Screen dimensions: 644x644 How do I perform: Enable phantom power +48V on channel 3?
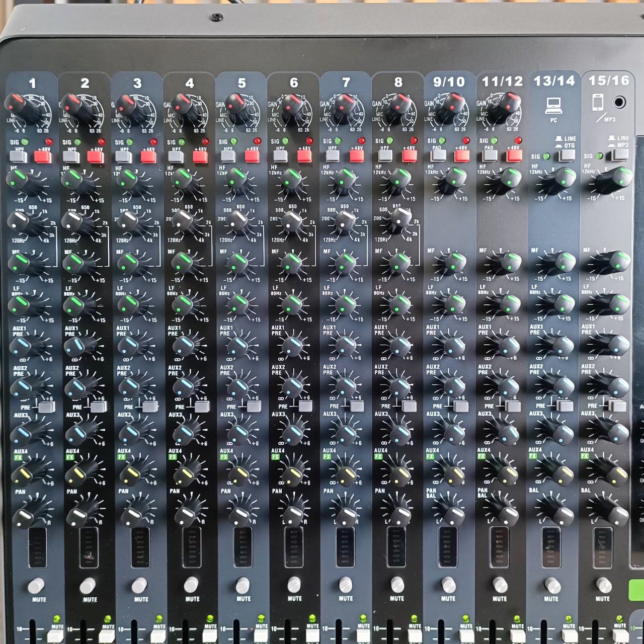[x=148, y=156]
